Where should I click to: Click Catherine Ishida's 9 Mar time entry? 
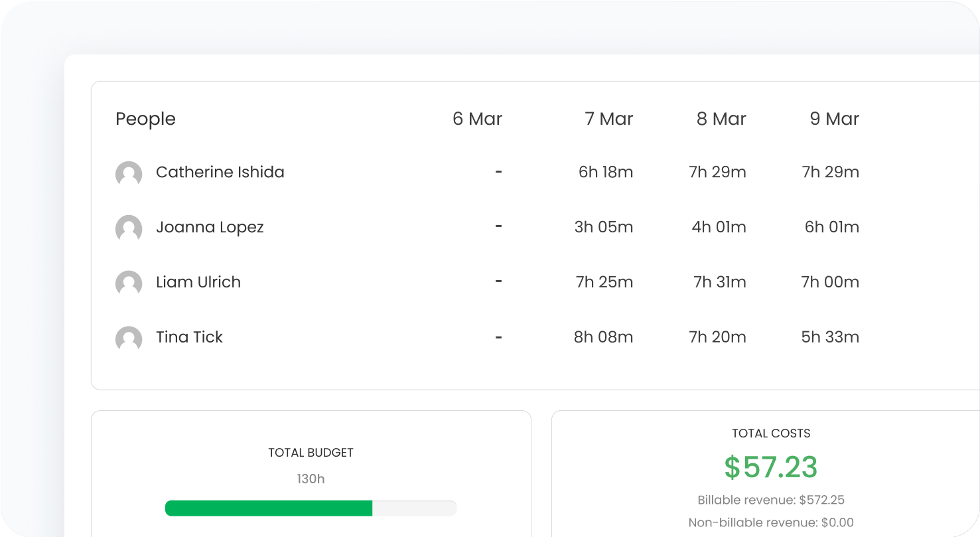(x=831, y=172)
